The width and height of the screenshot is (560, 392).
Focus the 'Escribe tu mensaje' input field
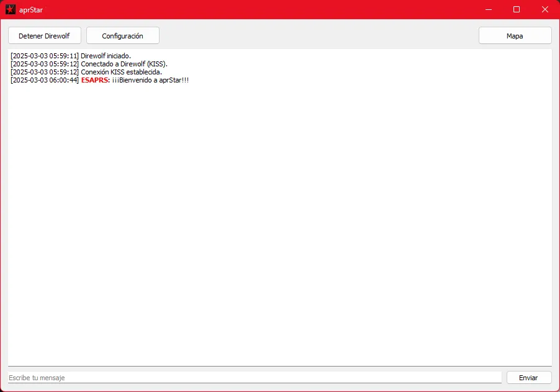coord(255,378)
